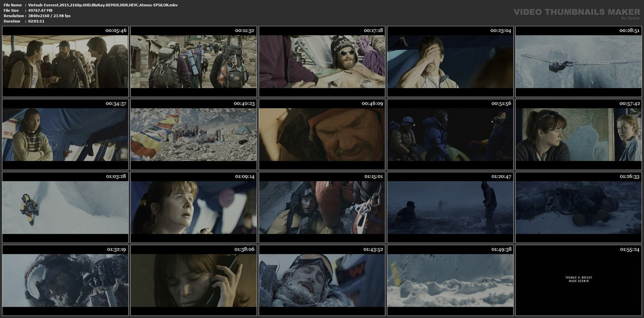
Task: Click the night climbers thumbnail at 00:51:56
Action: point(450,134)
